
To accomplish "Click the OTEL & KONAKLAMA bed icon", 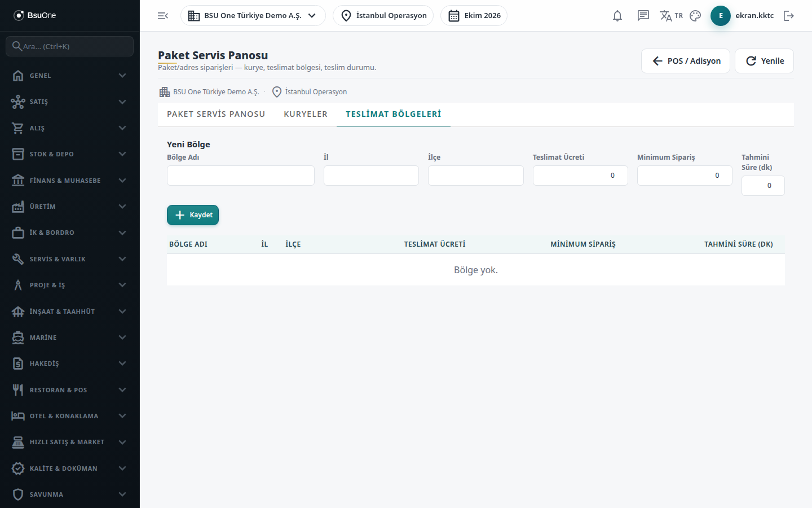I will pos(18,416).
